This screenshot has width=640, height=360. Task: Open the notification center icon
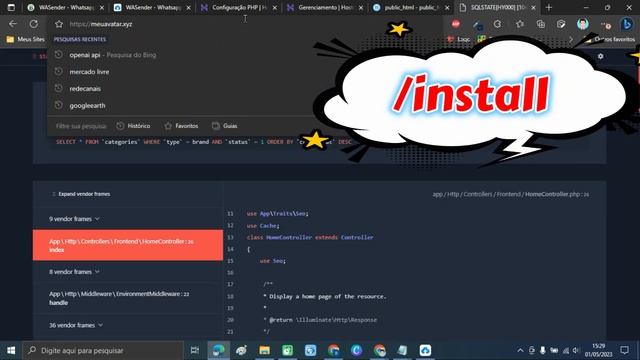coord(624,350)
